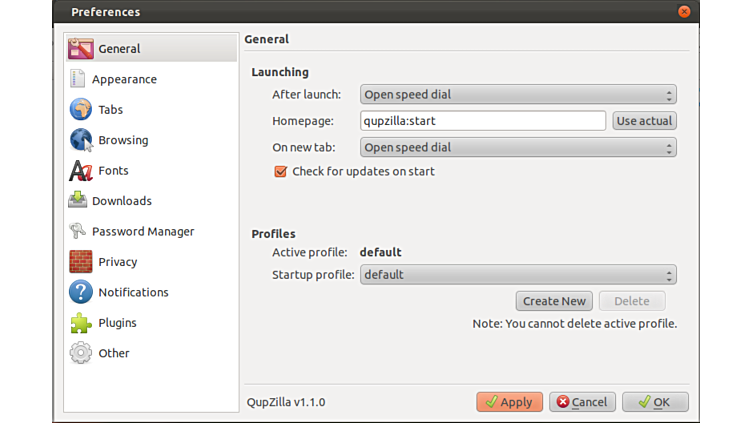Select the Password Manager keys icon

tap(77, 231)
